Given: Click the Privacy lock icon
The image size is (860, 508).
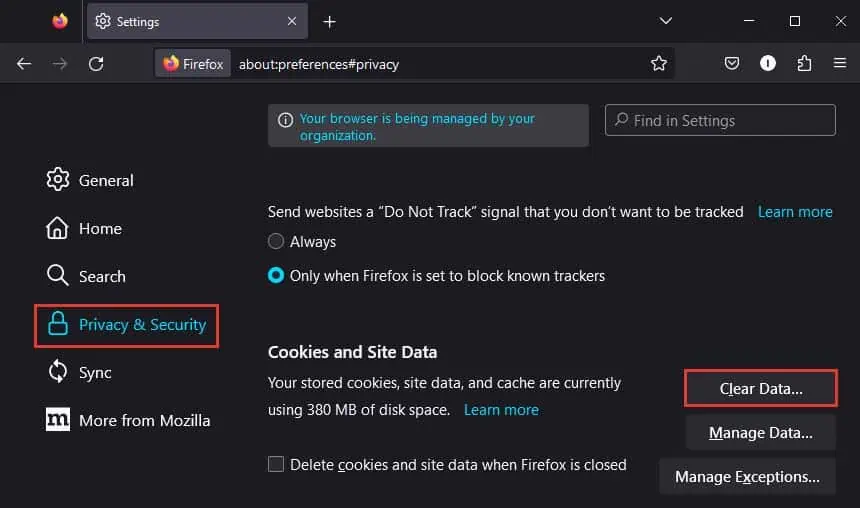Looking at the screenshot, I should 58,324.
